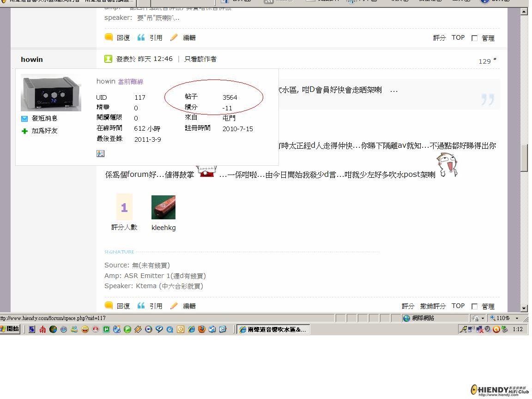This screenshot has height=399, width=532.
Task: Click the reply (回復) bubble icon in the upper post
Action: click(109, 37)
